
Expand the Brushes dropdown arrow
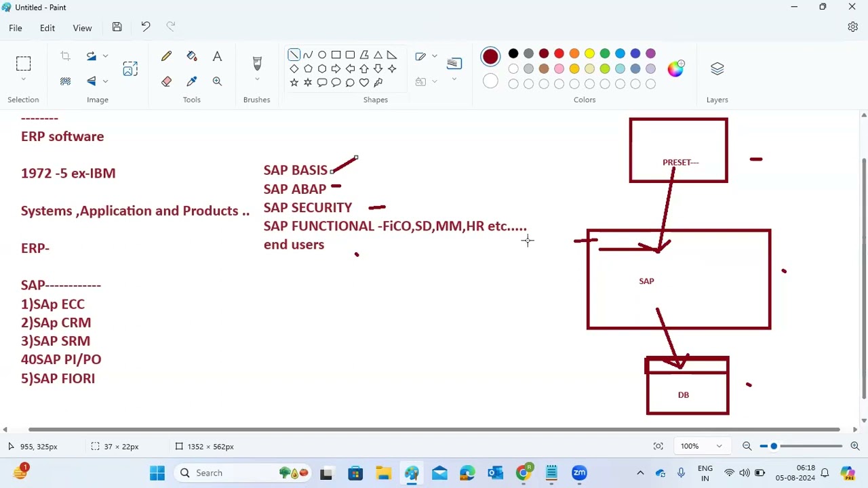[x=257, y=81]
